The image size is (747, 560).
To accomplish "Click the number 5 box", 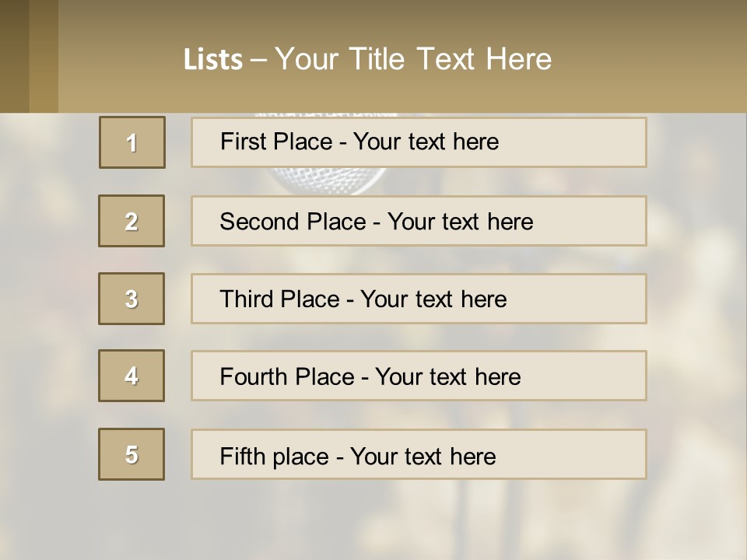I will 132,454.
